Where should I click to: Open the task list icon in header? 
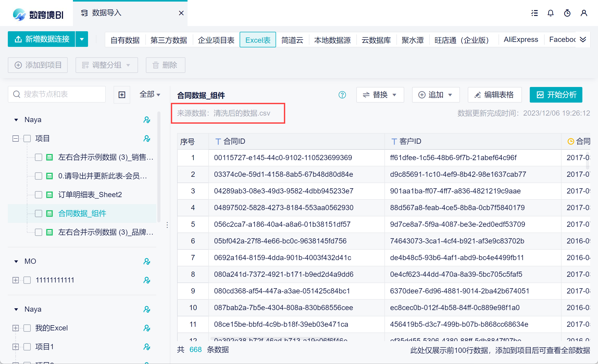pos(534,13)
